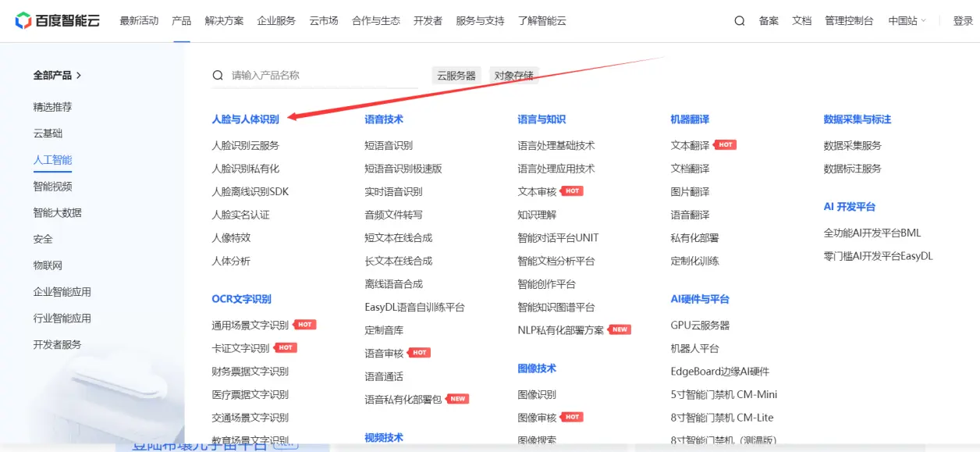The width and height of the screenshot is (980, 452).
Task: Open the 语言与知识 category heading
Action: 541,119
